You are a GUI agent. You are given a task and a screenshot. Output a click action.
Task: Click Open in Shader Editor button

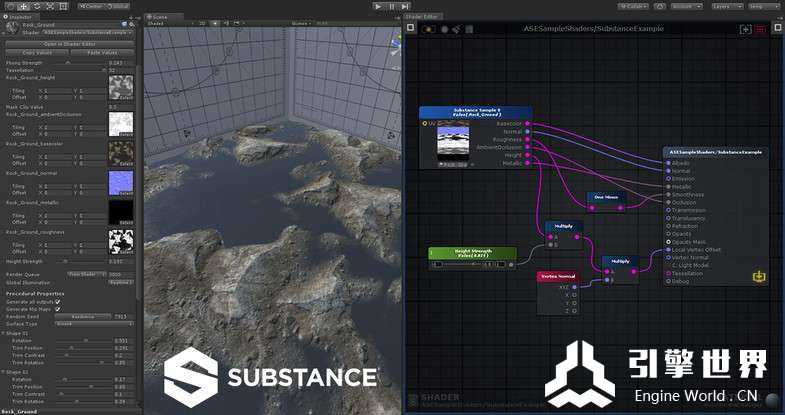[69, 44]
